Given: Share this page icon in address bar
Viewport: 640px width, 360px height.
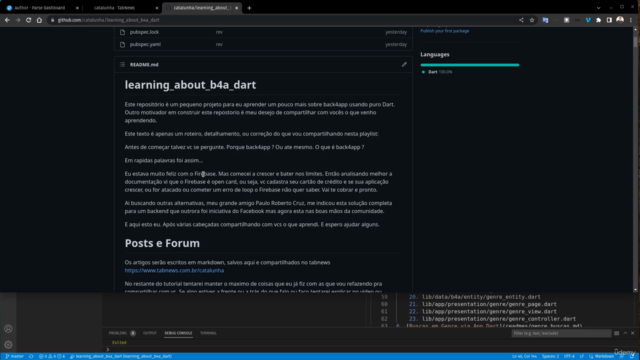Looking at the screenshot, I should (521, 20).
